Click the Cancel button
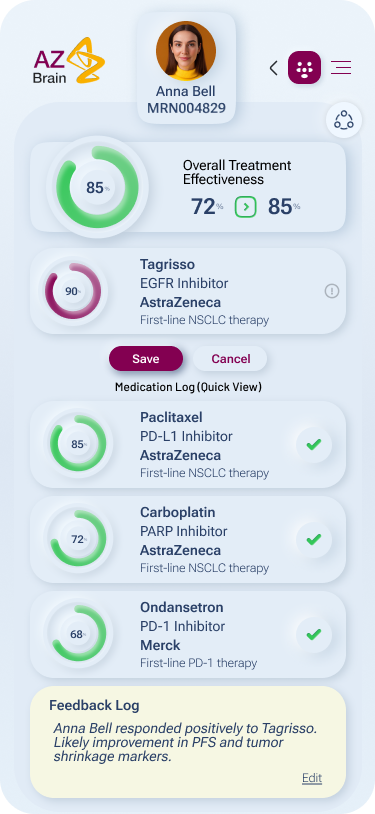This screenshot has width=375, height=814. (x=231, y=359)
